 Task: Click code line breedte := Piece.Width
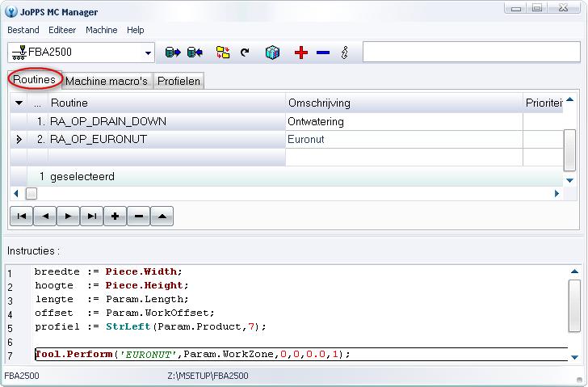coord(108,271)
